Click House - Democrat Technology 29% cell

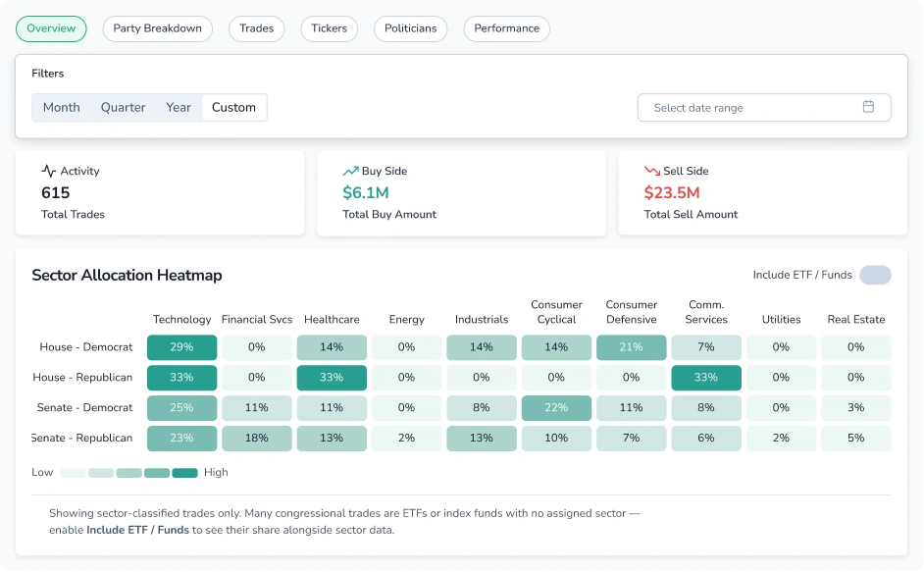pos(181,347)
